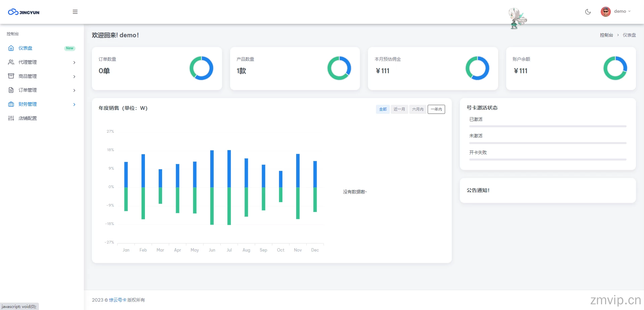Open the demo user dropdown
Screen dimensions: 644x310
(x=622, y=11)
